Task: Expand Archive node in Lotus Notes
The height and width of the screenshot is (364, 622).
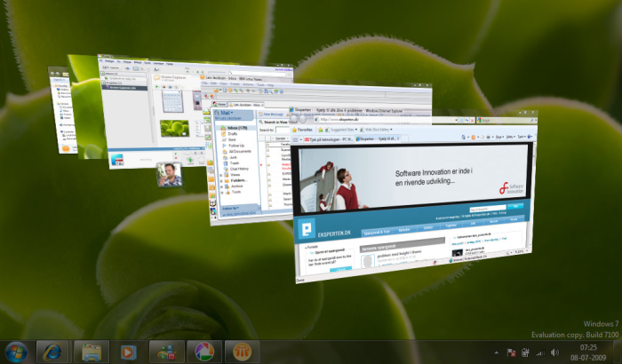Action: pos(222,186)
